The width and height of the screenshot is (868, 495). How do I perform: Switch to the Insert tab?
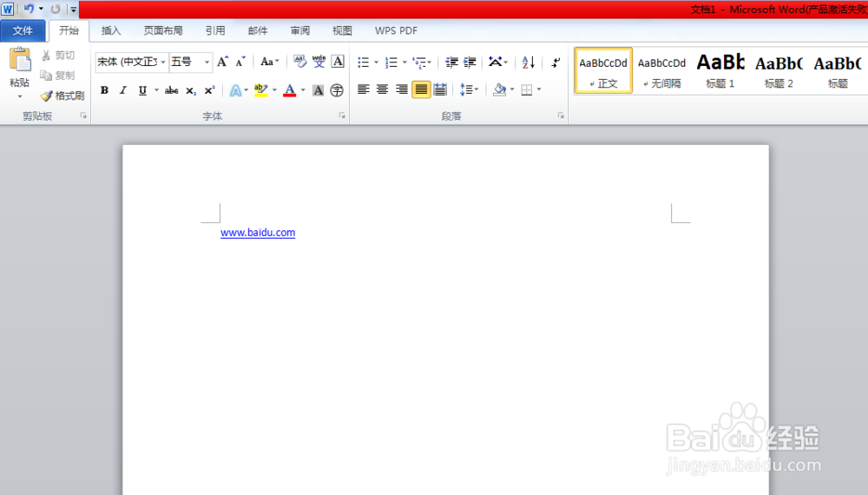pos(111,31)
